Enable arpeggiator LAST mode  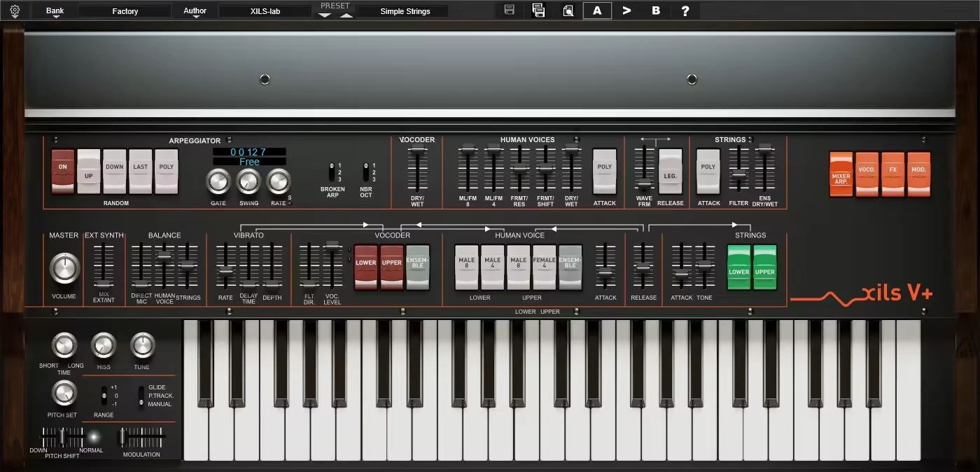tap(141, 171)
